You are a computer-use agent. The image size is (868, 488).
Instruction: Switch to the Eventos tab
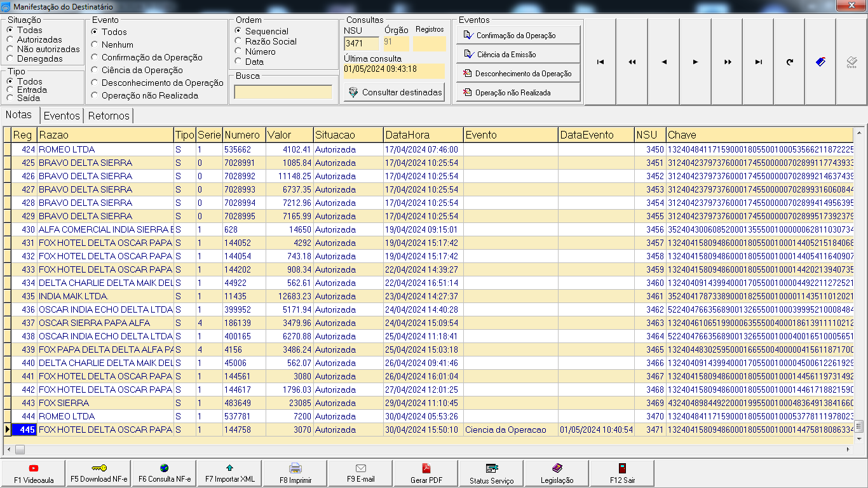pos(62,116)
